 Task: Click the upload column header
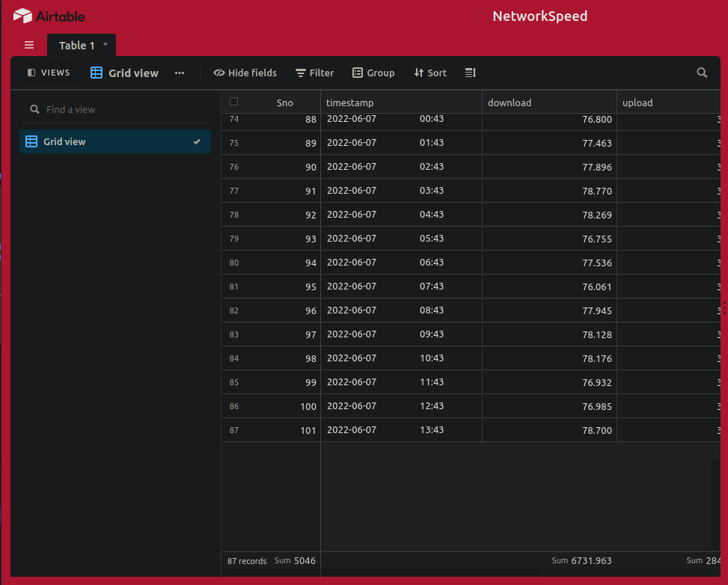[669, 102]
